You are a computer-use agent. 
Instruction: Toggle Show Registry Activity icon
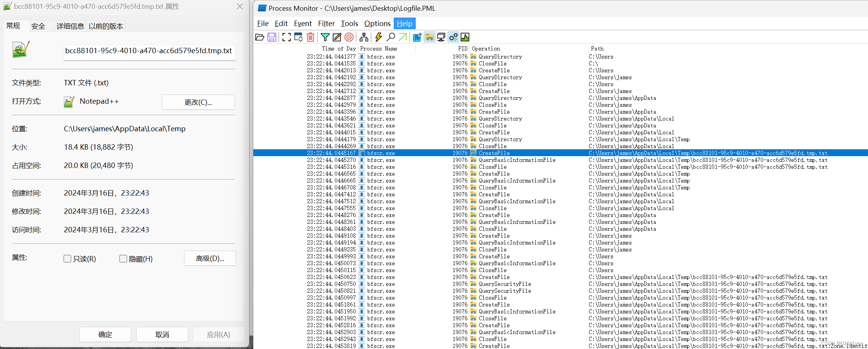(x=417, y=37)
